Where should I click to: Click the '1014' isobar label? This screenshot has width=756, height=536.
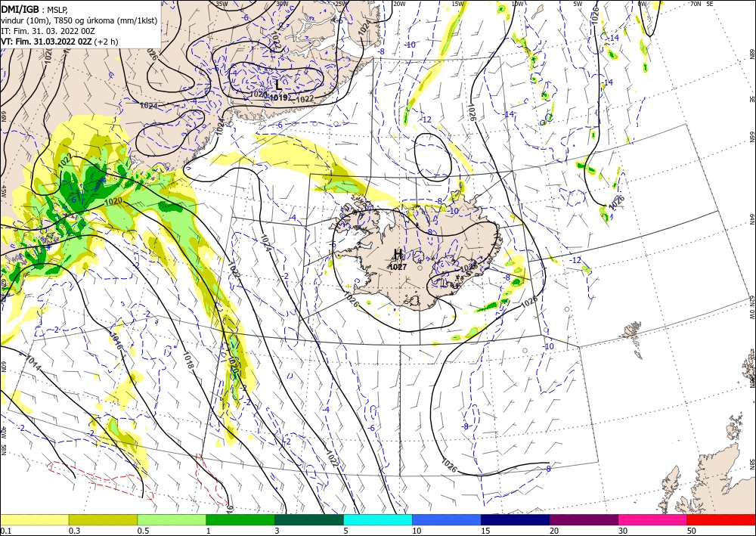coord(33,364)
